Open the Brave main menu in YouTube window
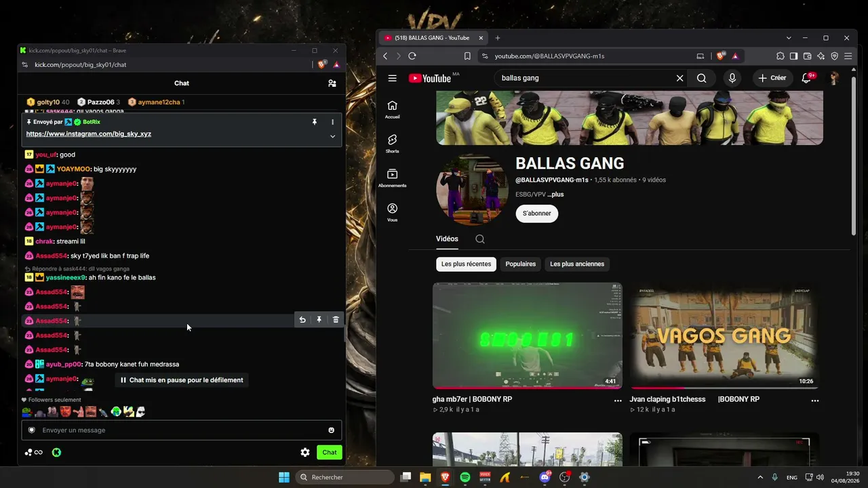Screen dimensions: 868x488 click(848, 56)
